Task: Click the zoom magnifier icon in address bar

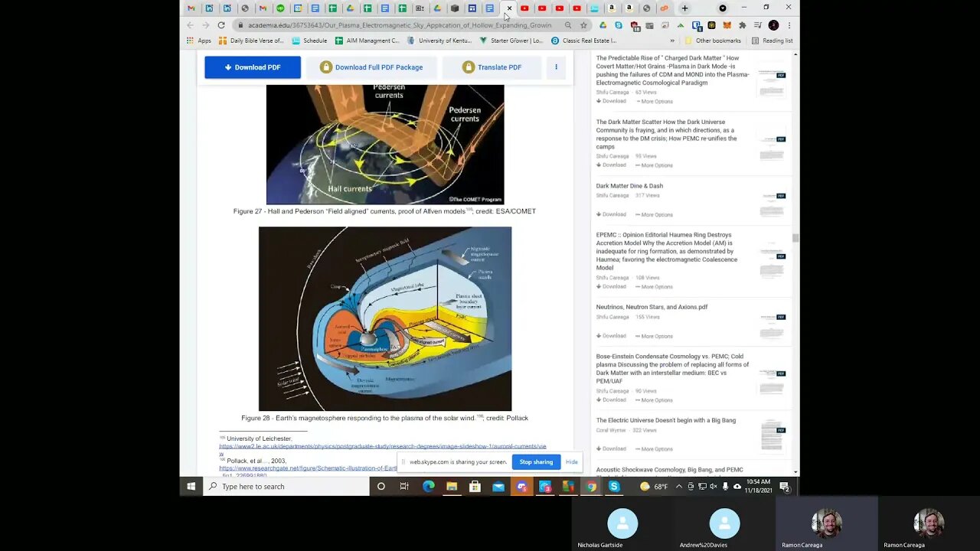Action: coord(567,25)
